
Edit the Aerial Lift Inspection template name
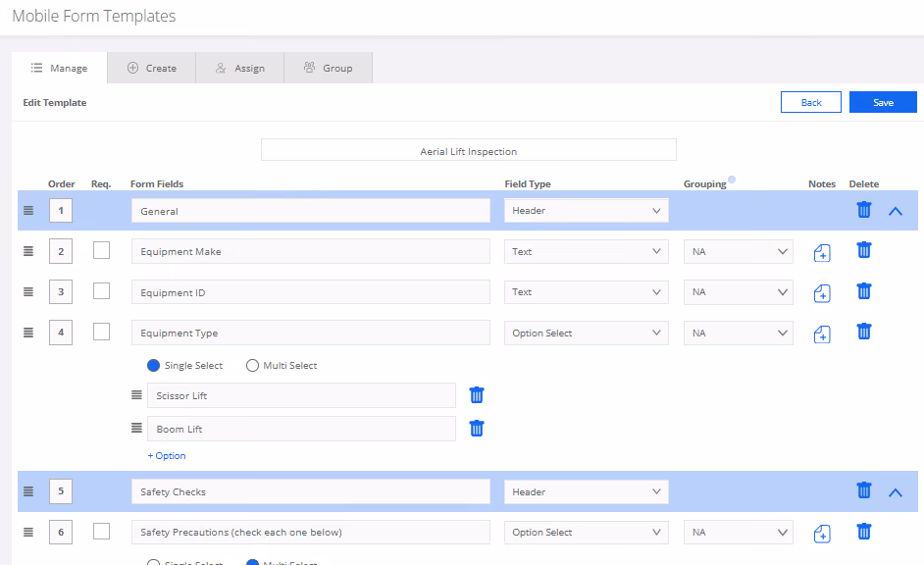469,150
